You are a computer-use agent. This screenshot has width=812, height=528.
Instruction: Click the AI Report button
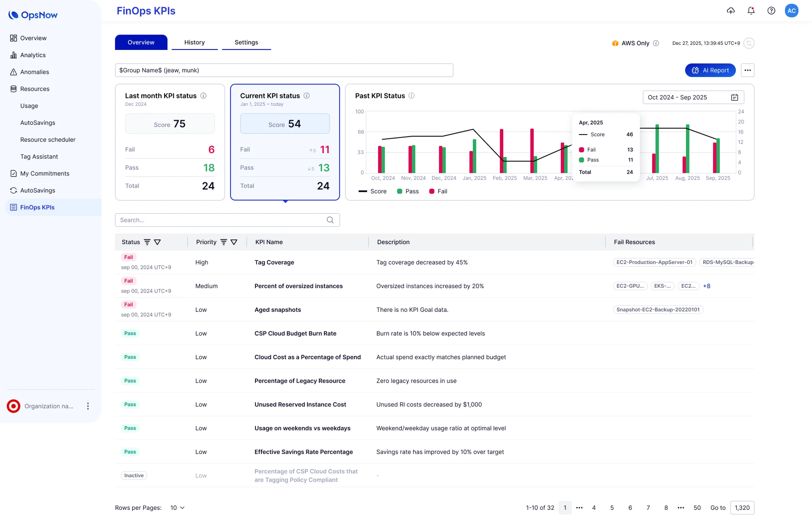coord(710,70)
